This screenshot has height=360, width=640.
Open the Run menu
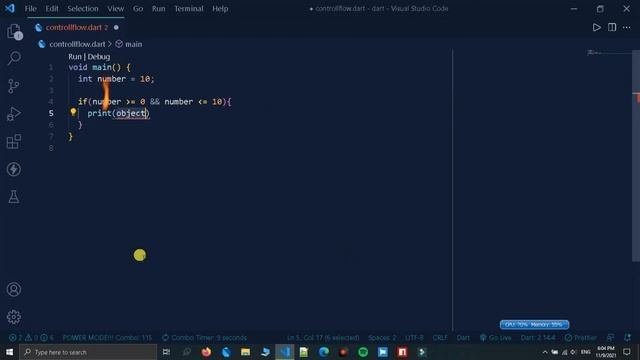pyautogui.click(x=158, y=9)
